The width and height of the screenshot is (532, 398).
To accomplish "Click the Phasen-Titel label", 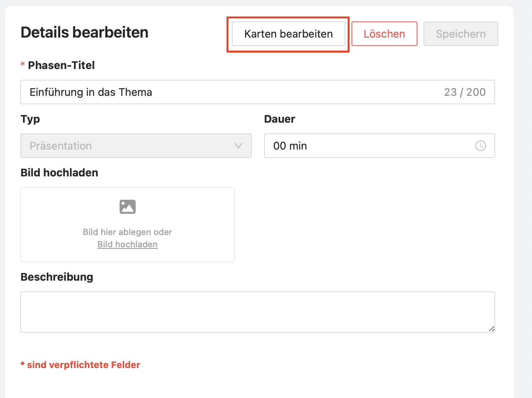I will (61, 65).
